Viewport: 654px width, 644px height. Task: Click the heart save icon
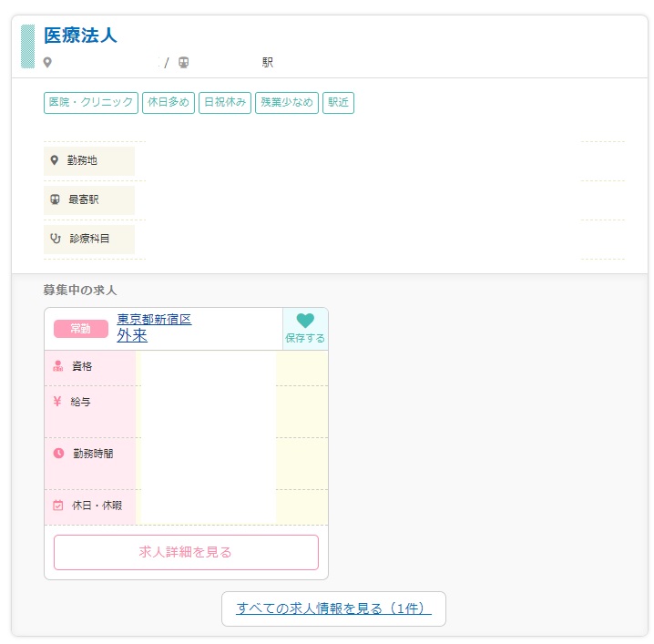pos(305,321)
